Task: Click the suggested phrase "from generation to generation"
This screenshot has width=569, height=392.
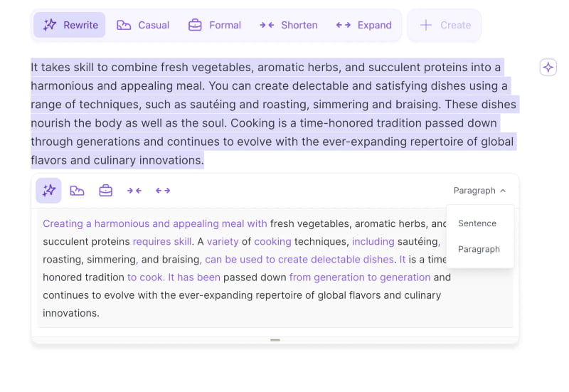Action: tap(360, 277)
